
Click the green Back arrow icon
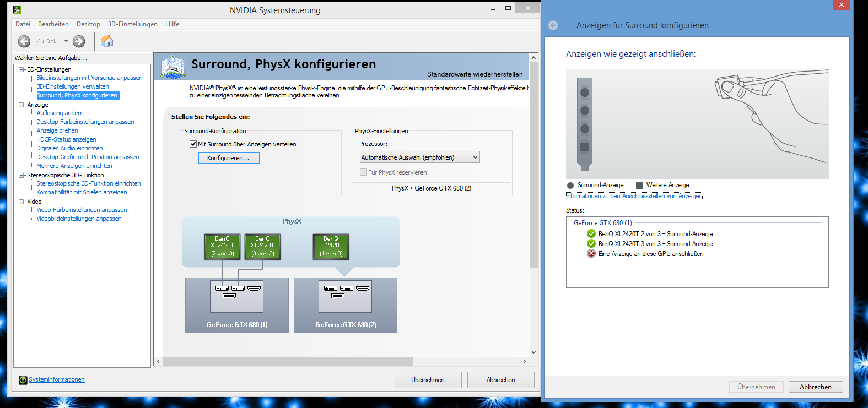point(24,41)
